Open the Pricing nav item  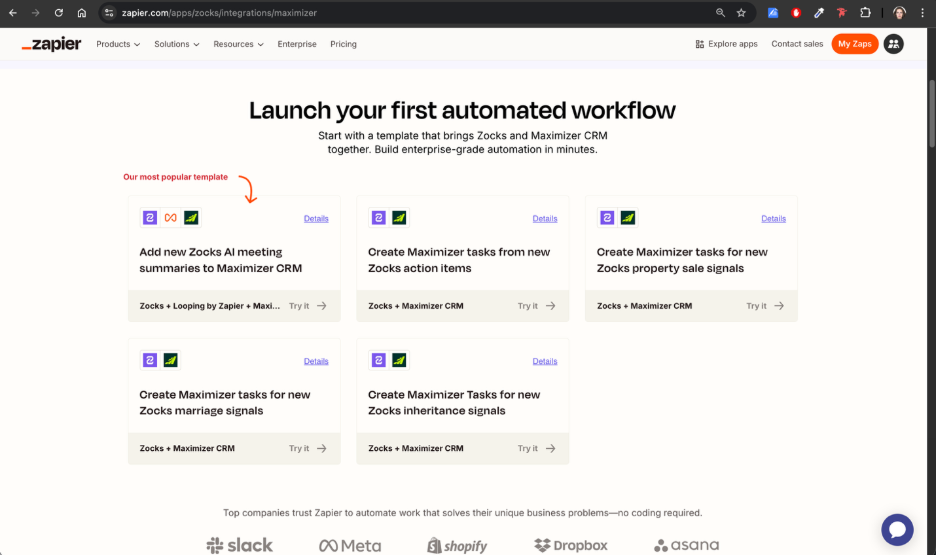(x=343, y=44)
